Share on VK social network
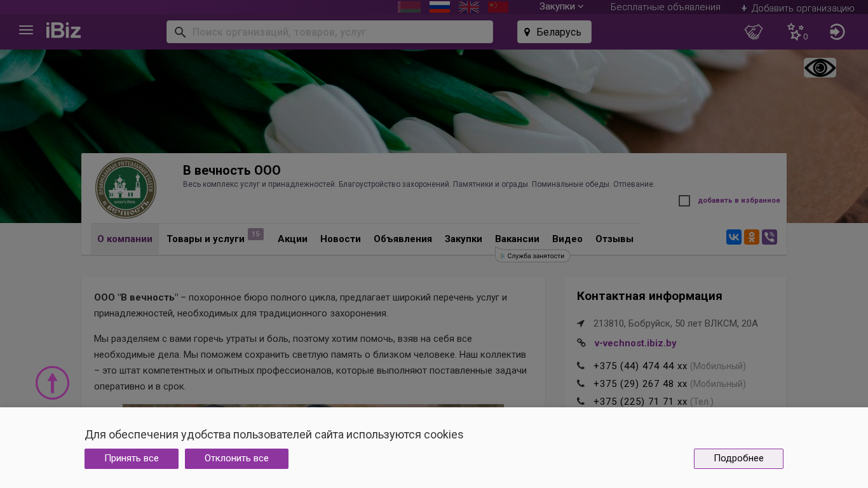 point(734,237)
